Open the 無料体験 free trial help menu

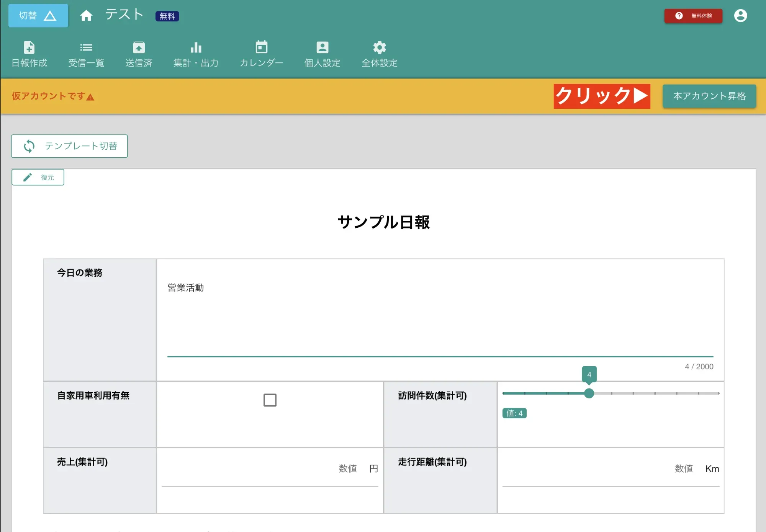[x=693, y=16]
